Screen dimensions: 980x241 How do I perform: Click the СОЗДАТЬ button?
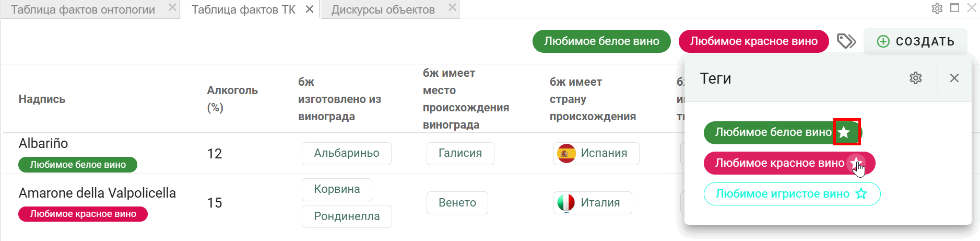point(915,41)
